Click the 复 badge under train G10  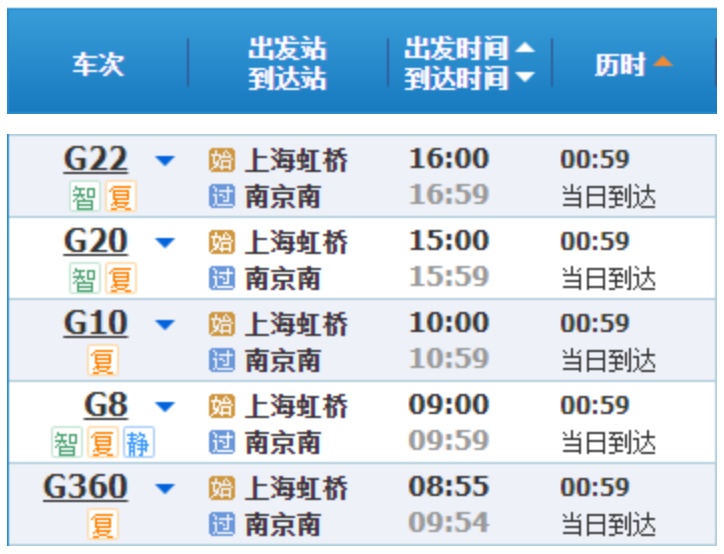click(102, 361)
